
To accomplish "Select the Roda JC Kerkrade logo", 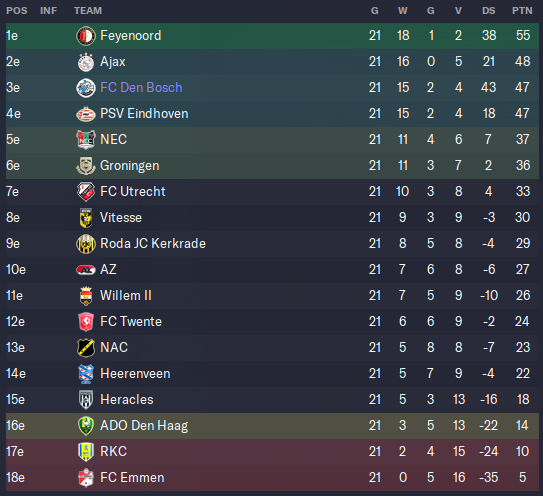I will [x=86, y=244].
